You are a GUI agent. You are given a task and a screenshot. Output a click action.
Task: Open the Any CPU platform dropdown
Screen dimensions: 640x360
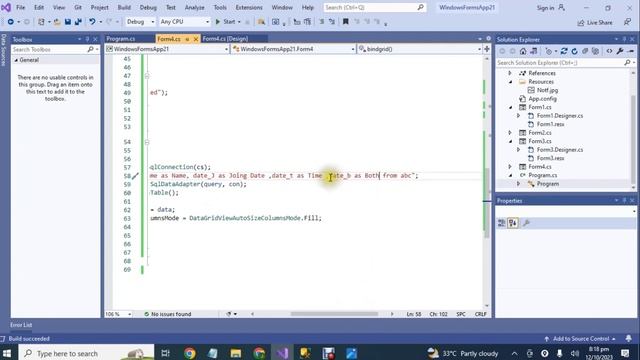[184, 22]
